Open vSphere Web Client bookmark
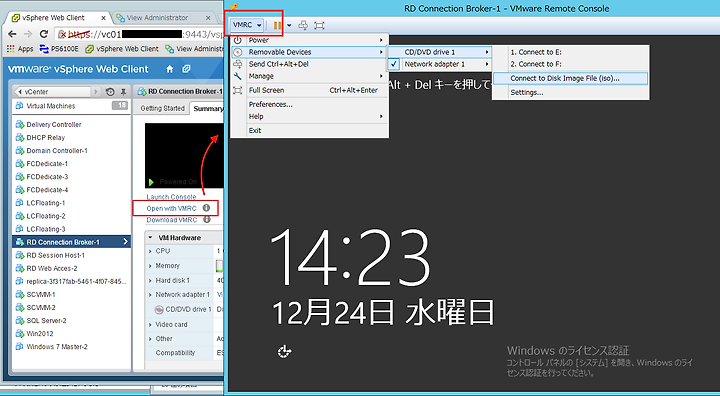This screenshot has width=720, height=396. pyautogui.click(x=122, y=49)
